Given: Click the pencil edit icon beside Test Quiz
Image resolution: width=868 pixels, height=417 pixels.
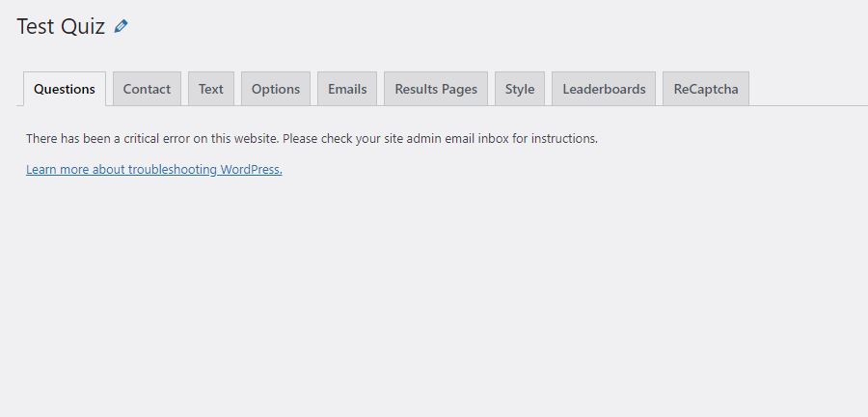Looking at the screenshot, I should coord(121,26).
